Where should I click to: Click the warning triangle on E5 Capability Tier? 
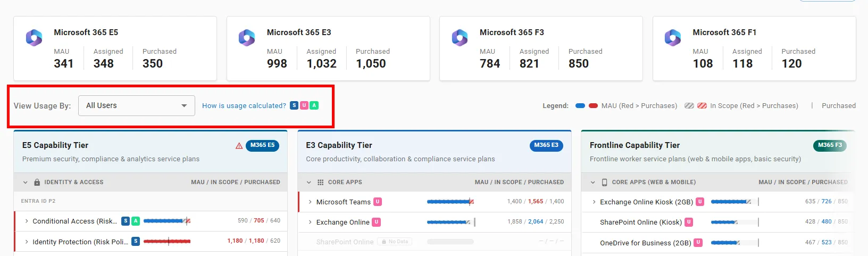pyautogui.click(x=239, y=146)
